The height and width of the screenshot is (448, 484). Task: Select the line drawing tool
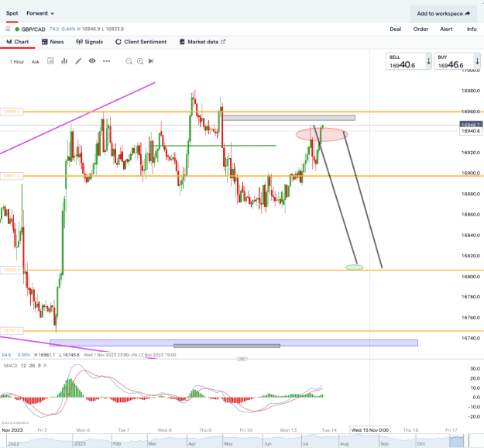(x=78, y=61)
